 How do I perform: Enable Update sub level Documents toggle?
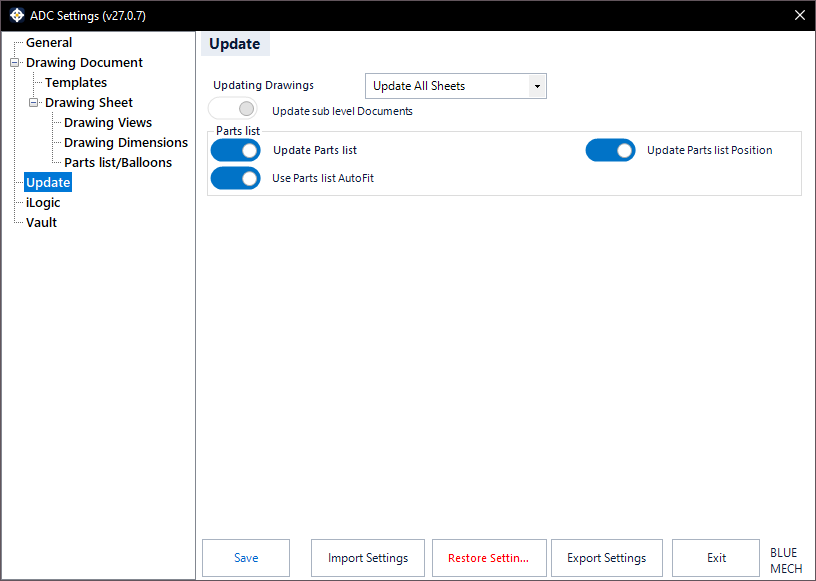click(x=233, y=109)
